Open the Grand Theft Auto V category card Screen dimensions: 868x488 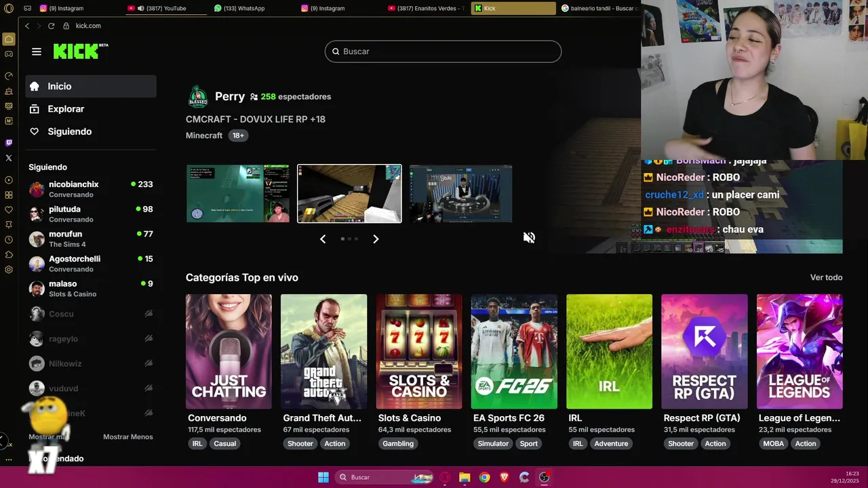(x=323, y=351)
